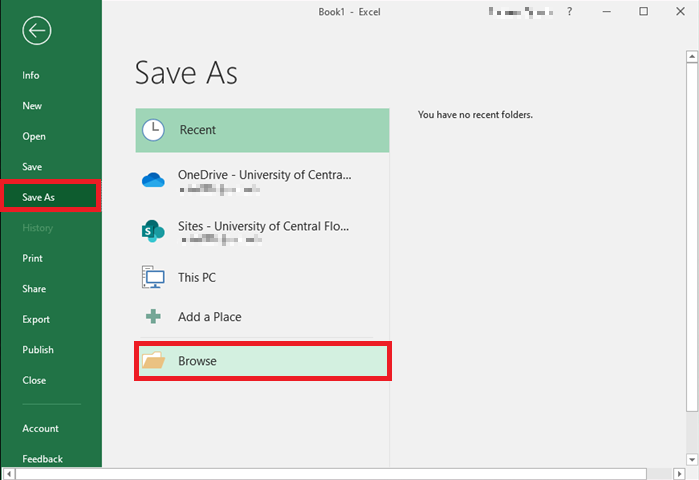Click the question mark help icon

tap(569, 12)
